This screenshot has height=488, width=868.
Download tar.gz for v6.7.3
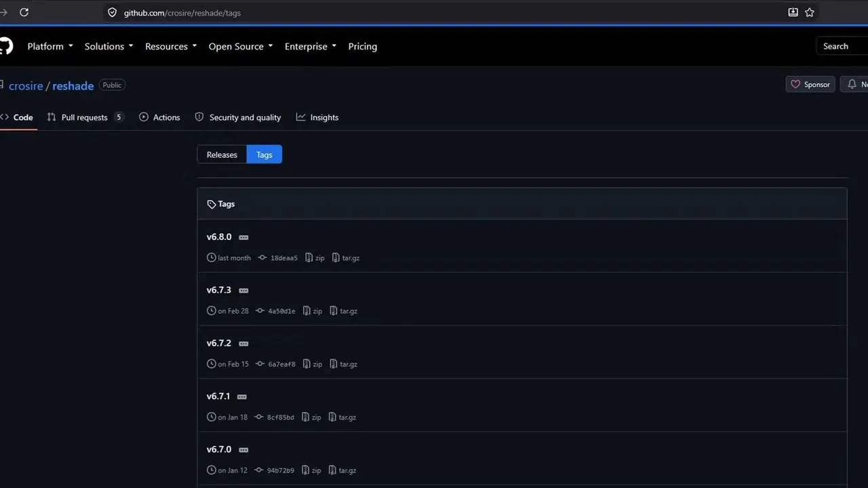click(x=343, y=311)
